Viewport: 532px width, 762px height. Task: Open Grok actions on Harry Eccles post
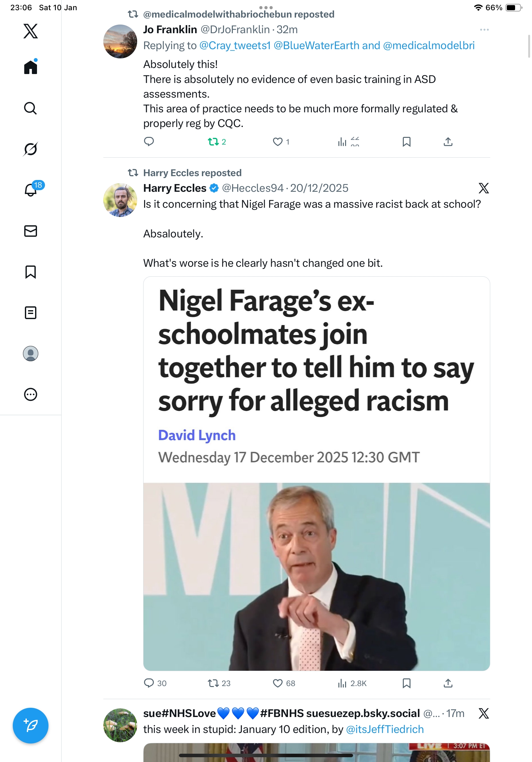tap(484, 188)
